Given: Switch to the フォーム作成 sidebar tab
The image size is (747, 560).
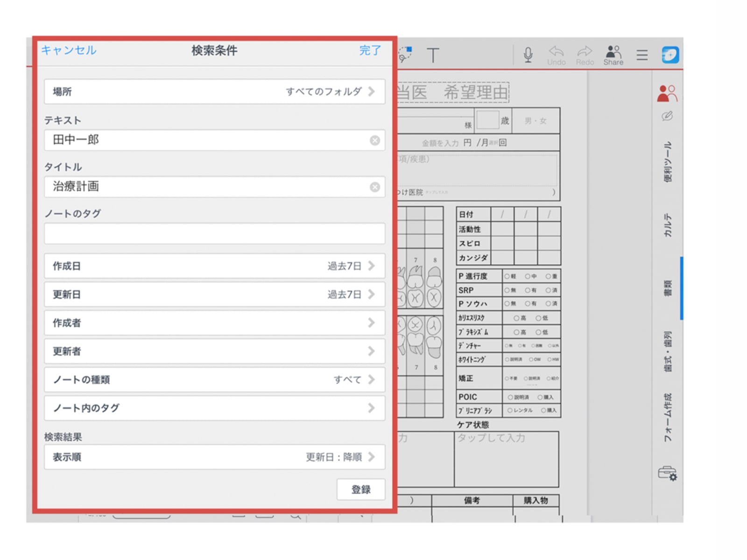Looking at the screenshot, I should point(668,417).
